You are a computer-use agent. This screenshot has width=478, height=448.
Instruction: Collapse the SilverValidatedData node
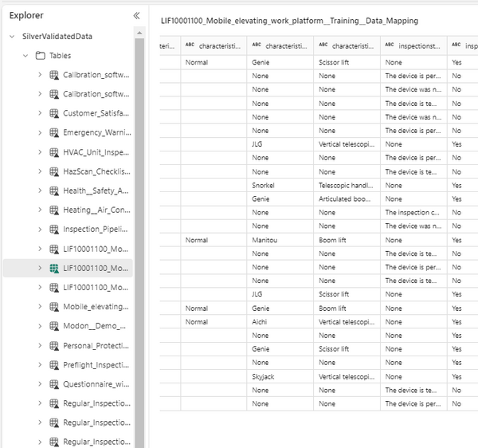[x=12, y=37]
